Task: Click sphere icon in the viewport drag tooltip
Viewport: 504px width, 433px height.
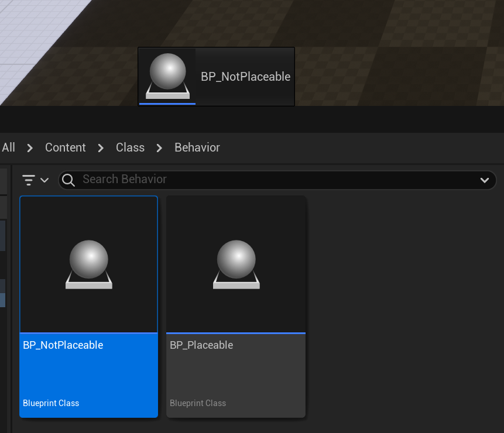Action: point(167,76)
